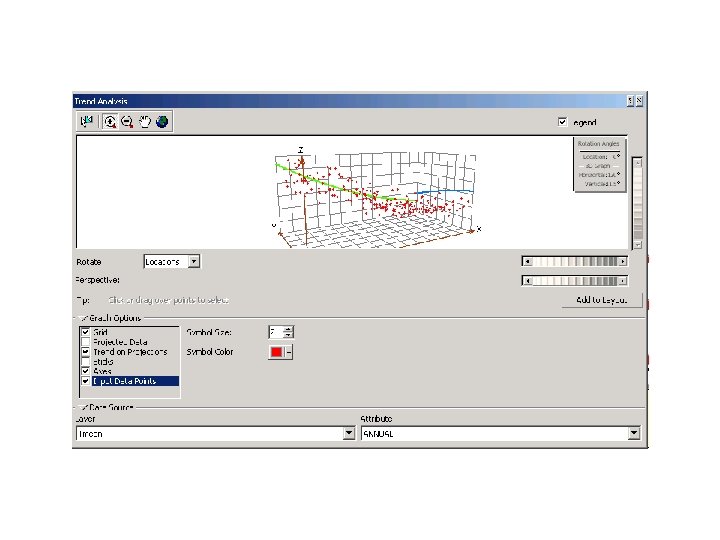Click the full extent globe icon
This screenshot has width=720, height=540.
(x=162, y=121)
